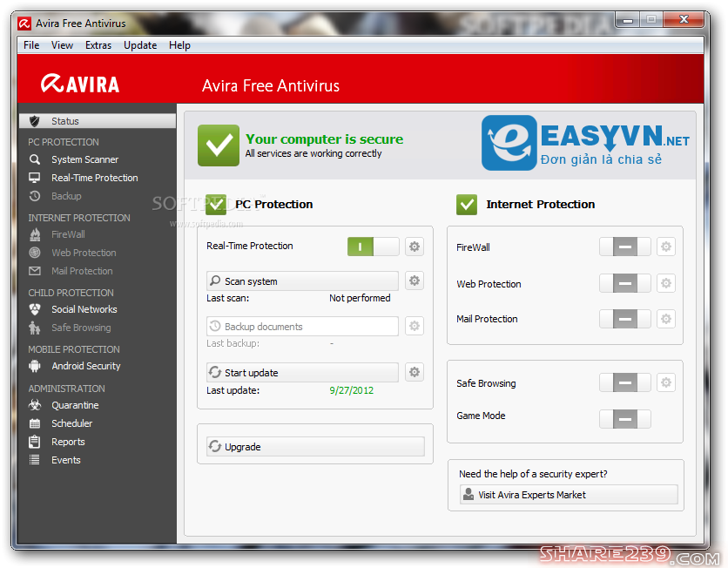Toggle the Mail Protection switch
The image size is (728, 568).
pos(625,319)
